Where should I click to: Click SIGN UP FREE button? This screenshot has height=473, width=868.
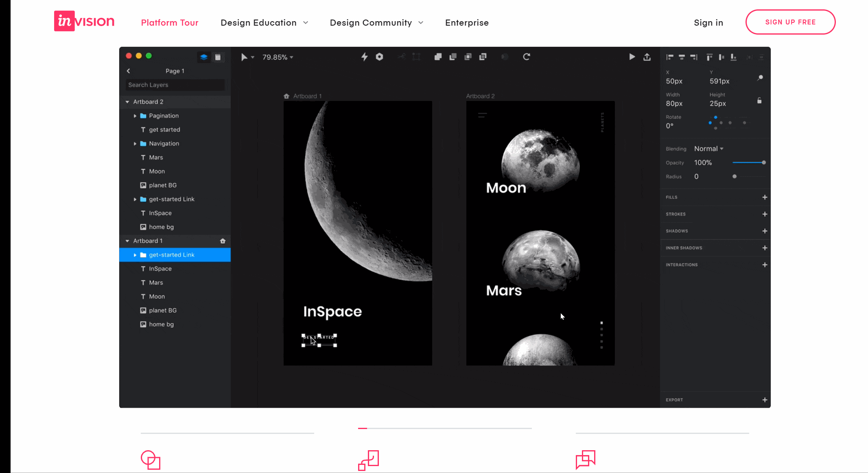(x=790, y=22)
